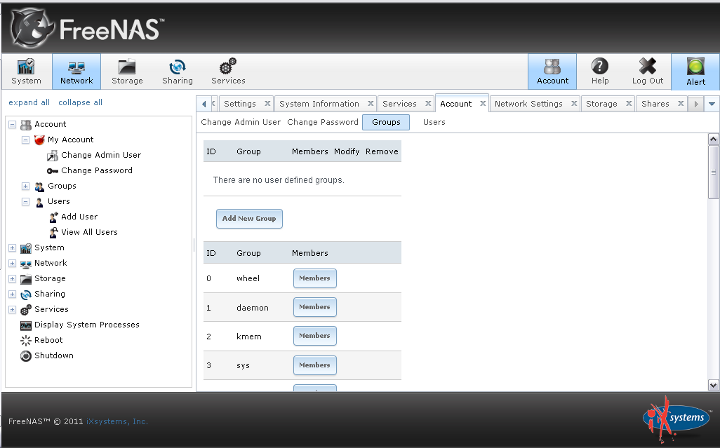Open Members for the daemon group
720x448 pixels.
pos(315,307)
